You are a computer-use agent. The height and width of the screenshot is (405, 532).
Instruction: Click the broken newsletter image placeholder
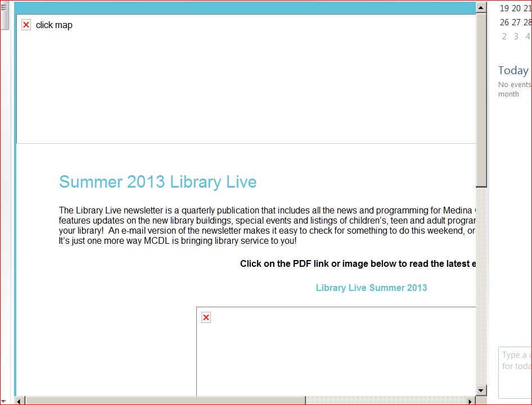tap(206, 317)
